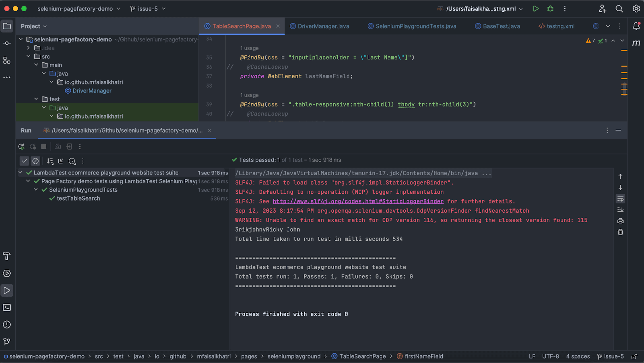Click the Maven tool window icon
This screenshot has height=363, width=644.
(x=636, y=43)
